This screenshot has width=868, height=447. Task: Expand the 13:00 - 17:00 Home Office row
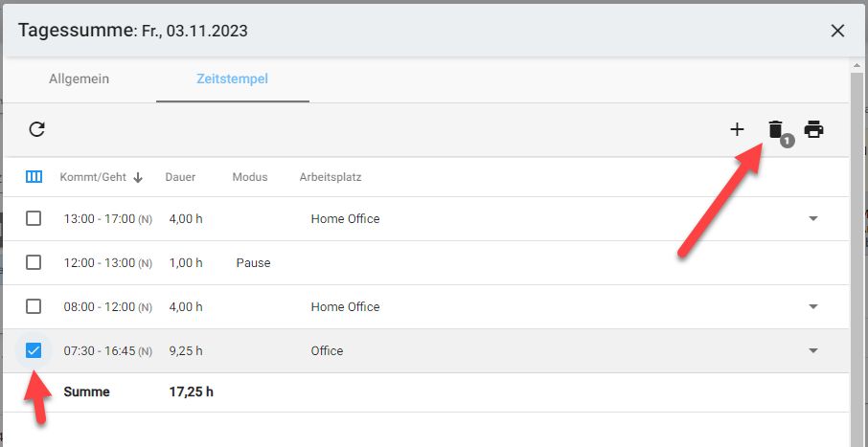pos(813,218)
